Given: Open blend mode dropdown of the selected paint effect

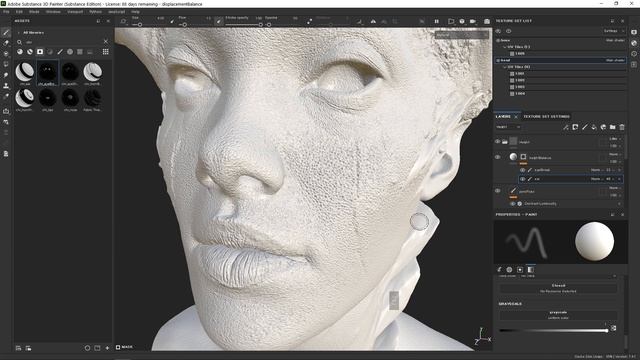Looking at the screenshot, I should tap(597, 179).
